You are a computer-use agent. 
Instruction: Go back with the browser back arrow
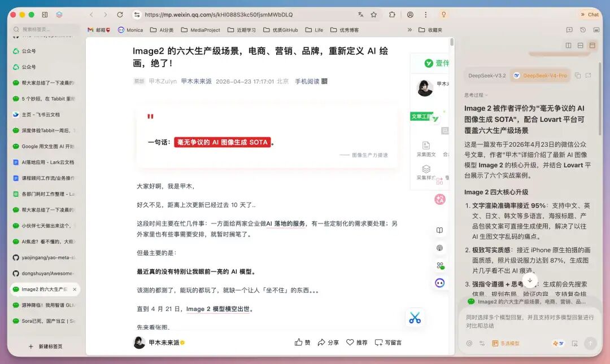(x=91, y=15)
